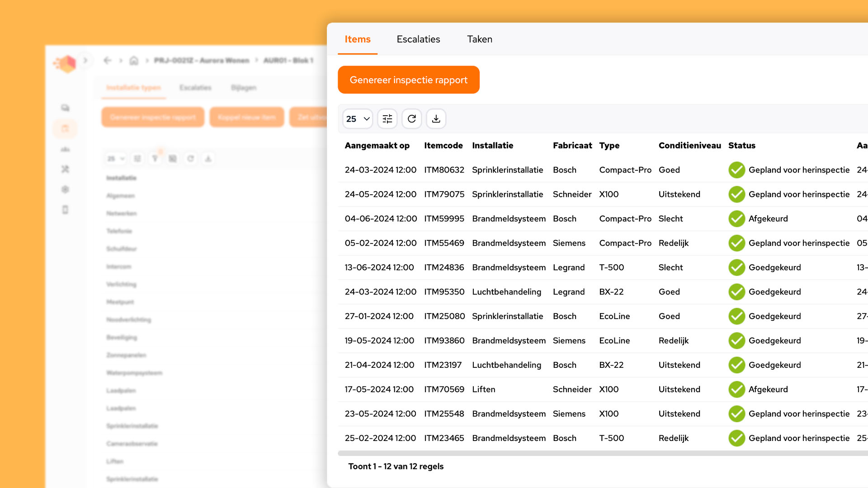Click the back arrow in breadcrumb bar
The width and height of the screenshot is (868, 488).
[x=107, y=61]
